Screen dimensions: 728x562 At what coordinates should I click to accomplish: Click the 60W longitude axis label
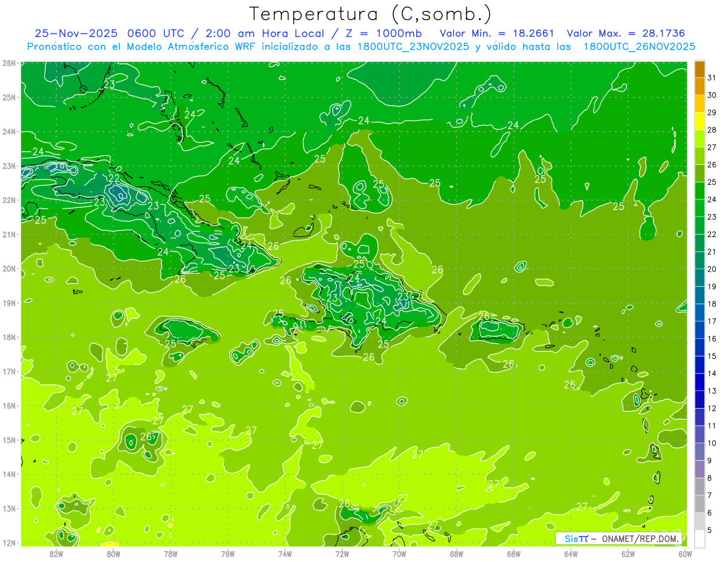685,554
